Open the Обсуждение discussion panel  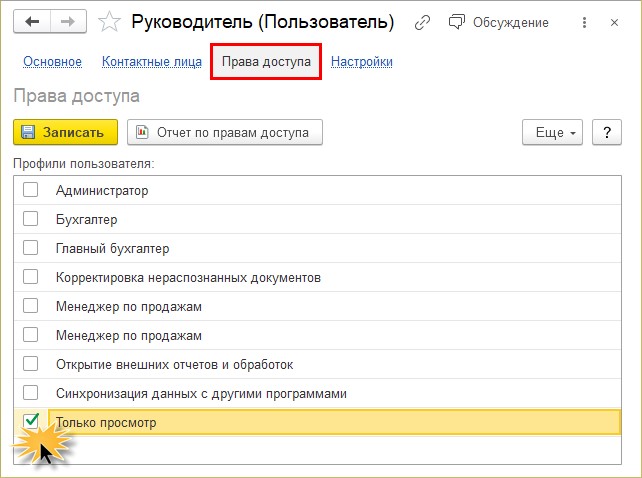coord(499,22)
